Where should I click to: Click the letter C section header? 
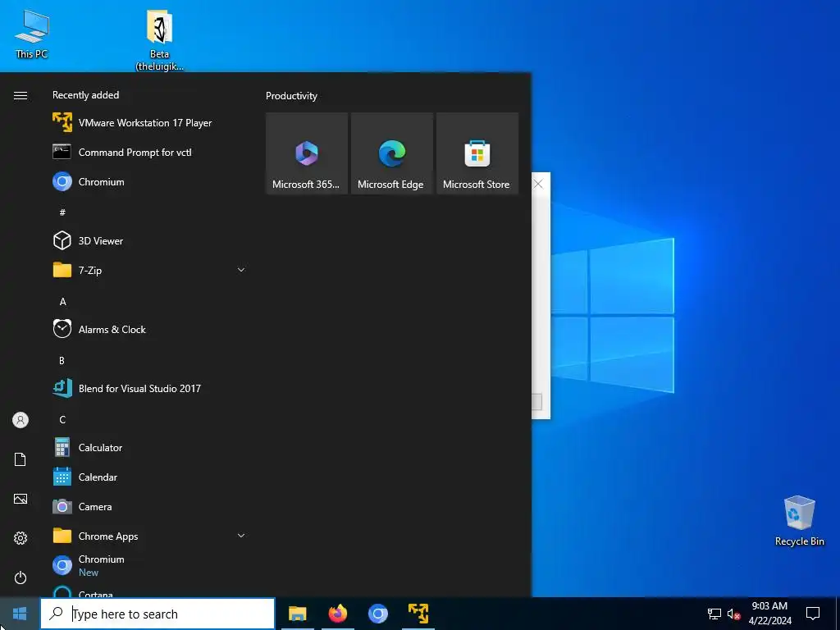click(x=62, y=419)
